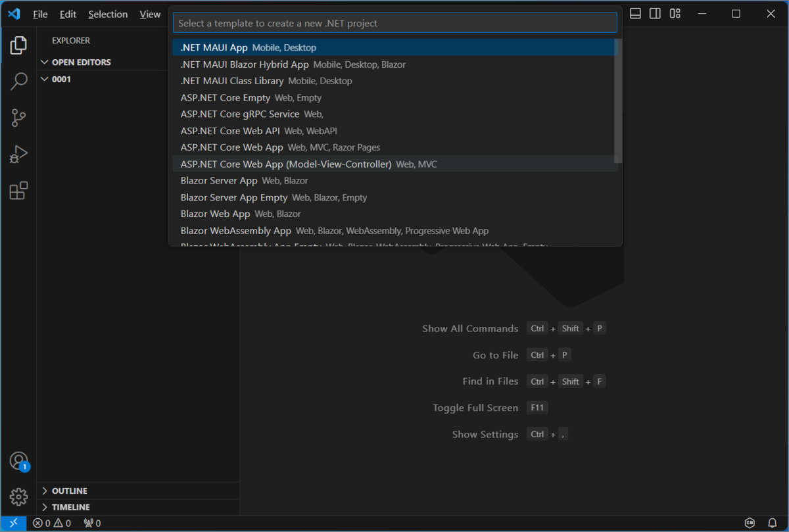Focus the template search input field

pyautogui.click(x=395, y=23)
